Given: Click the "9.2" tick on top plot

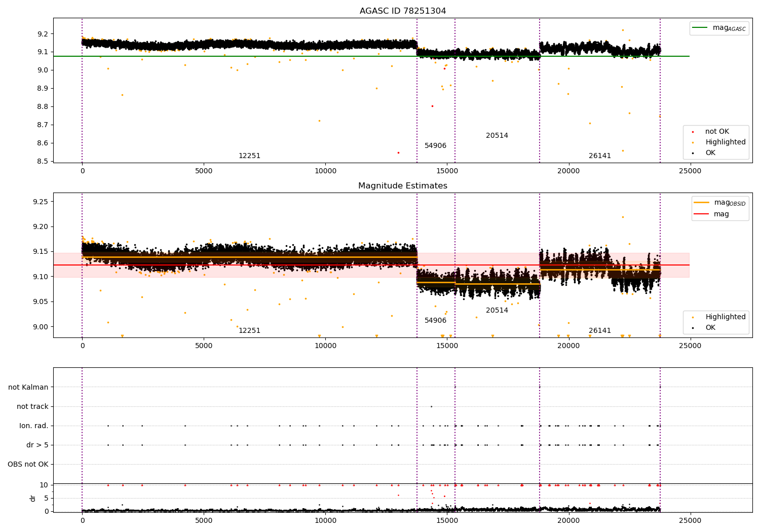Looking at the screenshot, I should tap(43, 34).
